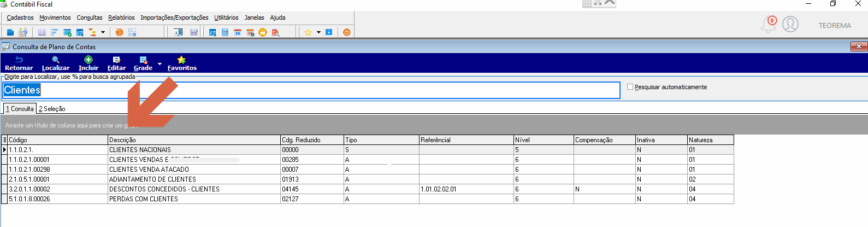The height and width of the screenshot is (227, 868).
Task: Click the yellow padlock toolbar icon
Action: tap(263, 32)
